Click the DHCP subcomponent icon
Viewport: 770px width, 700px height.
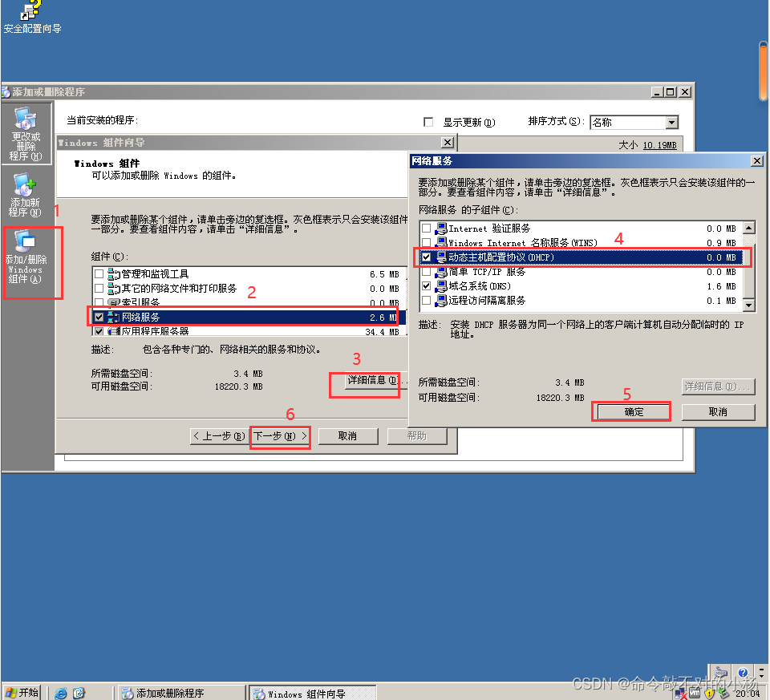[x=441, y=257]
